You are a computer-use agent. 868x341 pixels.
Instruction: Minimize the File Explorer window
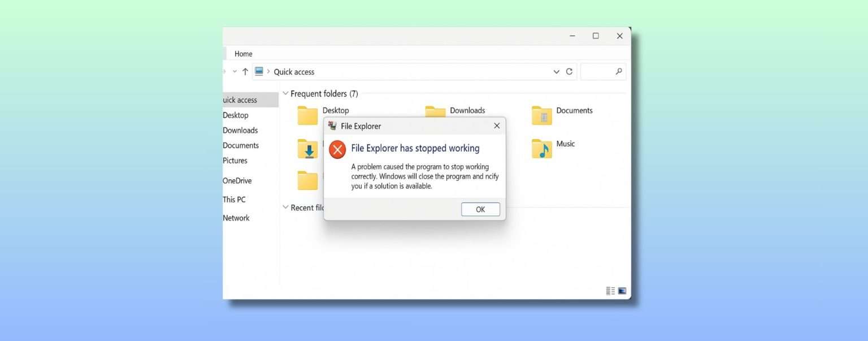pos(572,36)
